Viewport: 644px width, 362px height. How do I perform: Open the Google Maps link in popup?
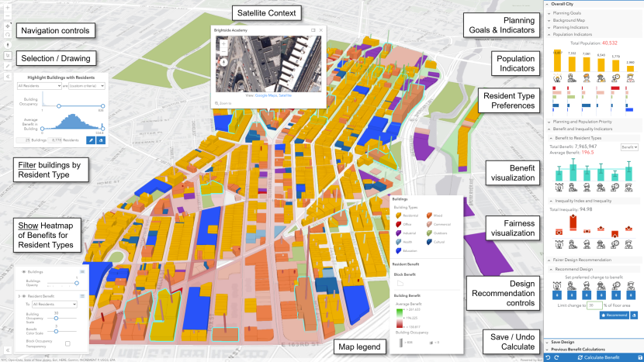(266, 95)
